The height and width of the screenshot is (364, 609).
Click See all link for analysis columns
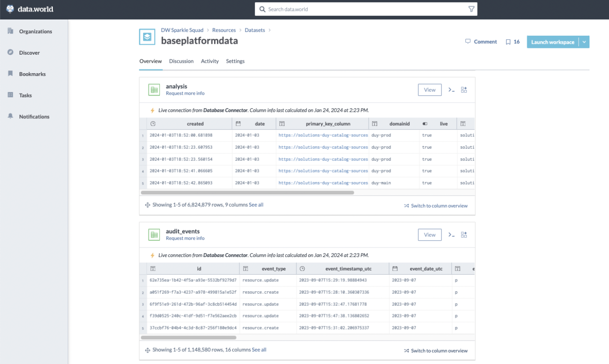click(x=256, y=205)
